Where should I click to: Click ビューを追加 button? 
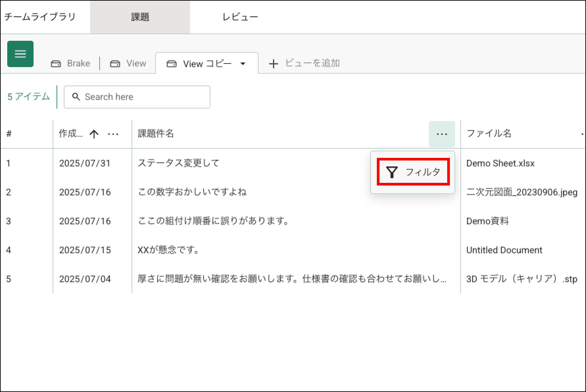click(x=312, y=63)
